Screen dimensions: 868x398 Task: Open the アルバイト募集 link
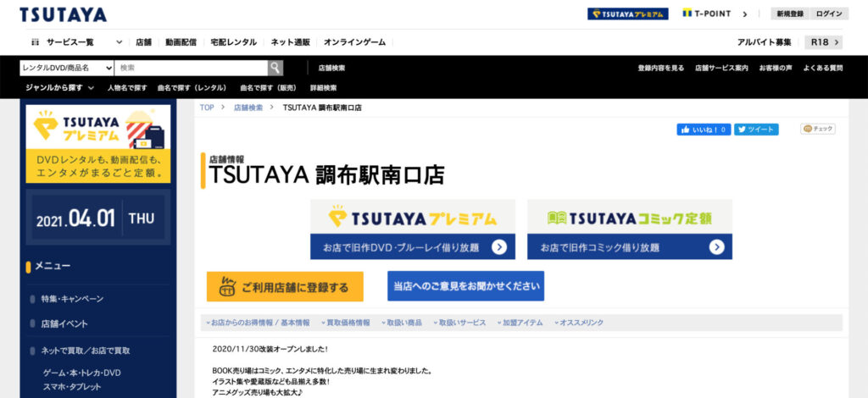764,42
